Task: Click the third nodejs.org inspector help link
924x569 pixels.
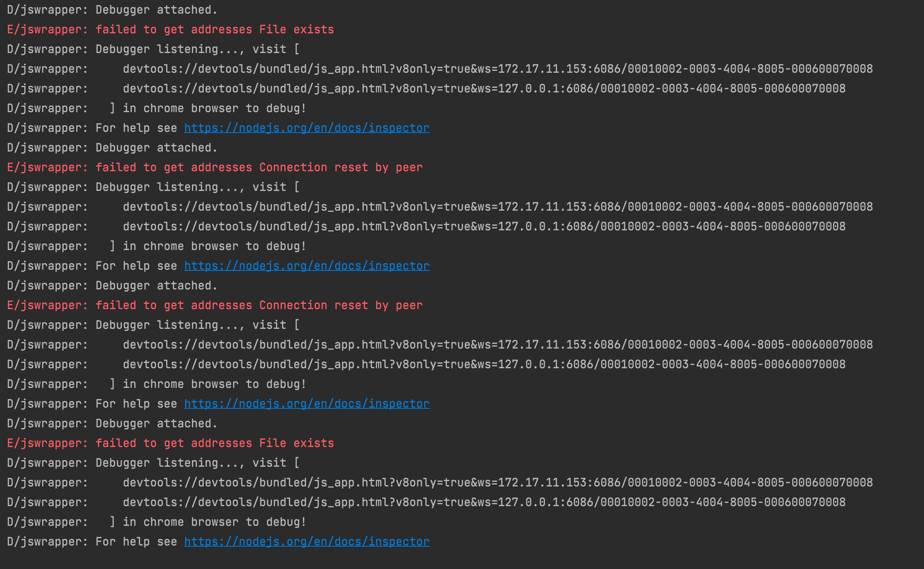Action: (307, 404)
